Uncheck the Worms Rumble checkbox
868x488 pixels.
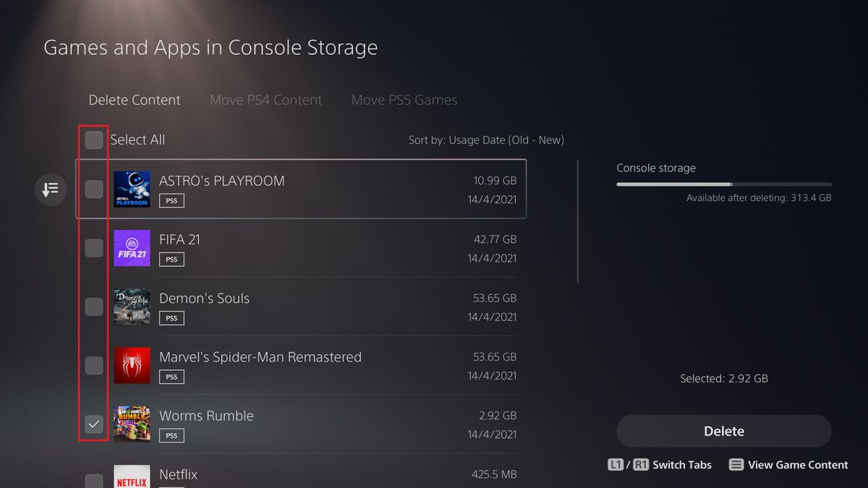tap(94, 424)
